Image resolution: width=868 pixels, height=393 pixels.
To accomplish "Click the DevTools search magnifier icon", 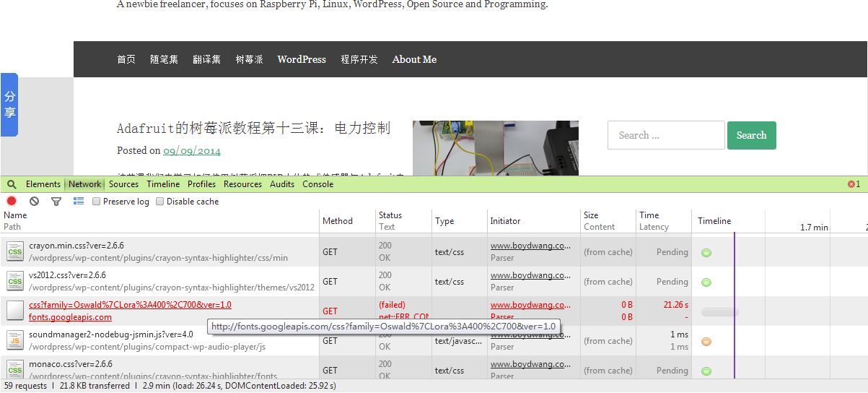I will pyautogui.click(x=12, y=184).
